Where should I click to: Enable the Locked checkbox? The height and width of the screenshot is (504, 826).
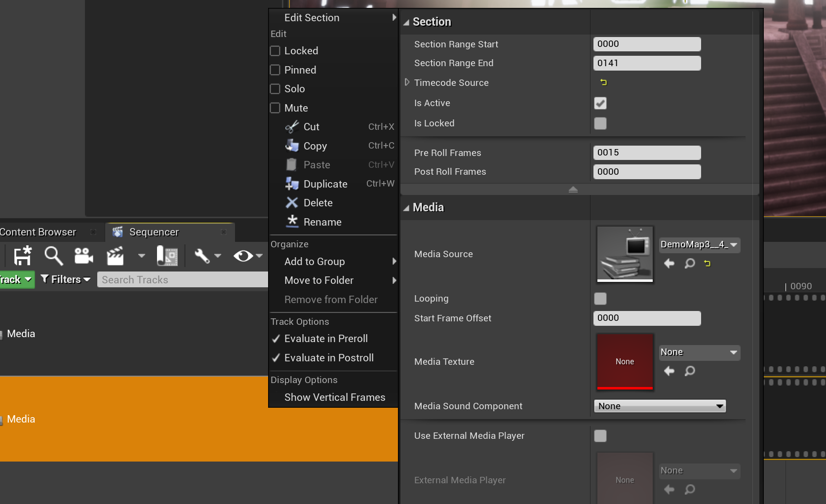click(x=275, y=51)
